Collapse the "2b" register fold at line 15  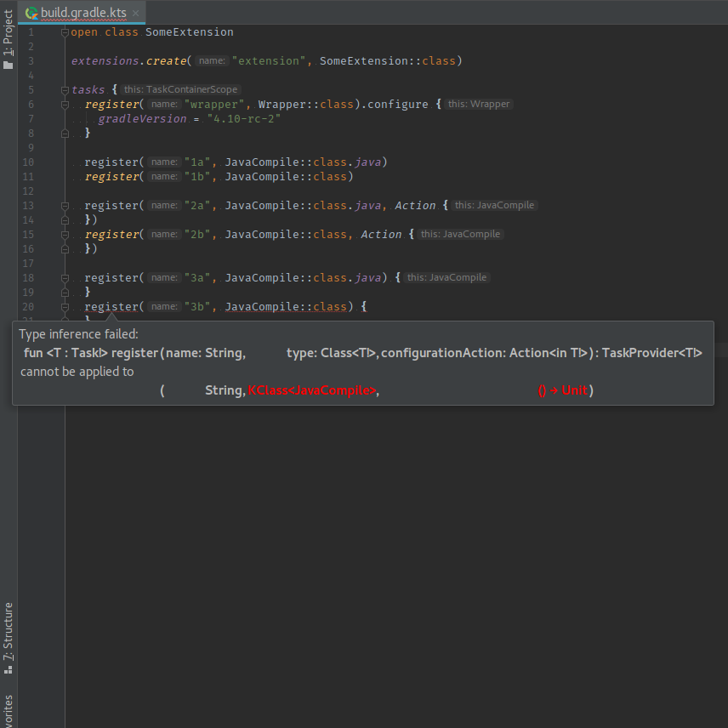coord(65,235)
